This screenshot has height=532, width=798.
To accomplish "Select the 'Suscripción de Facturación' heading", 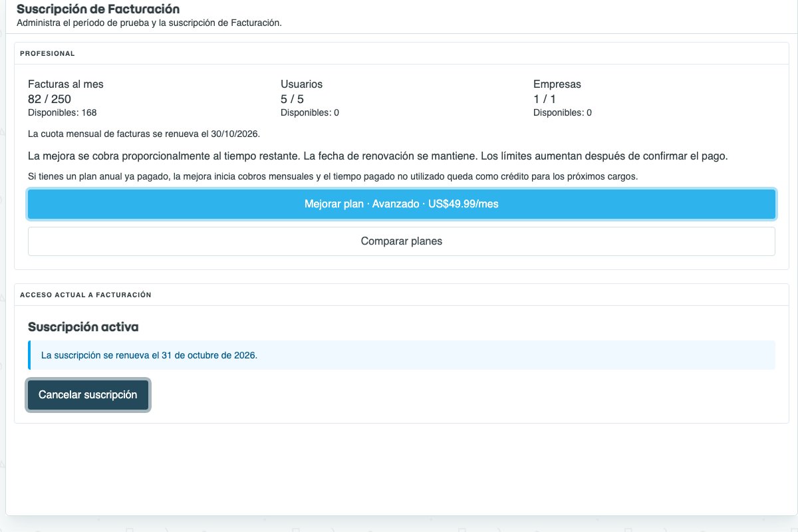I will (x=98, y=9).
